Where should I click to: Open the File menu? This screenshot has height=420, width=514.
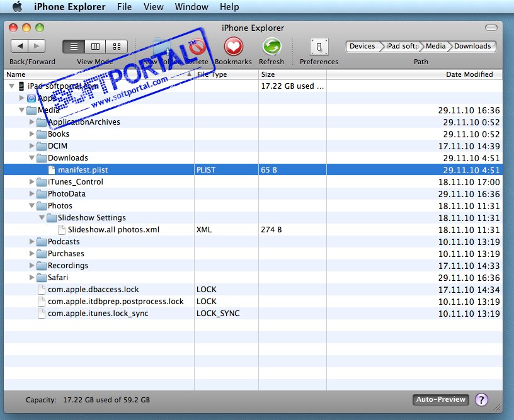pyautogui.click(x=124, y=6)
